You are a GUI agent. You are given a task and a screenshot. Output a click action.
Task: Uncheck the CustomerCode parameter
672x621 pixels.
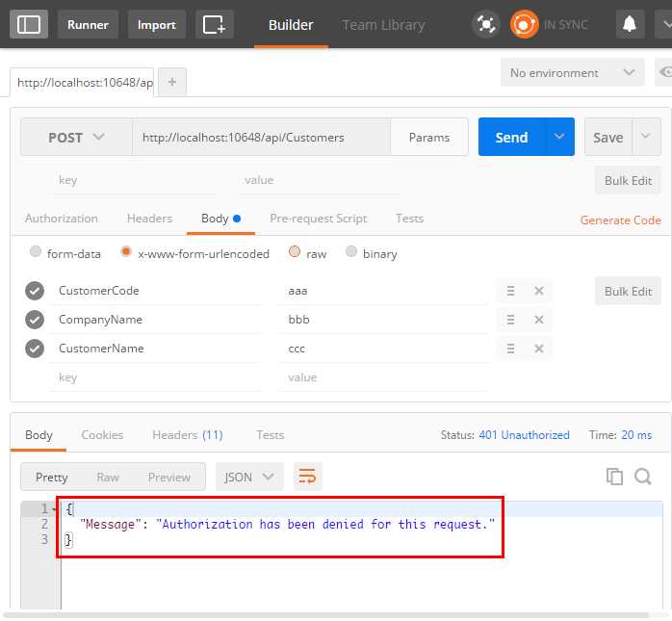[x=35, y=291]
